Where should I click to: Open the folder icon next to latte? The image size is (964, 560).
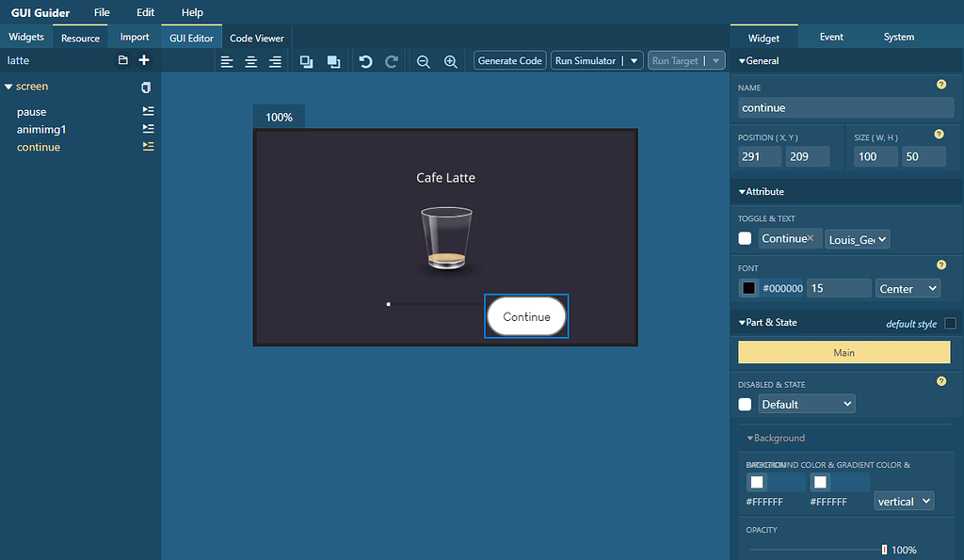click(122, 59)
